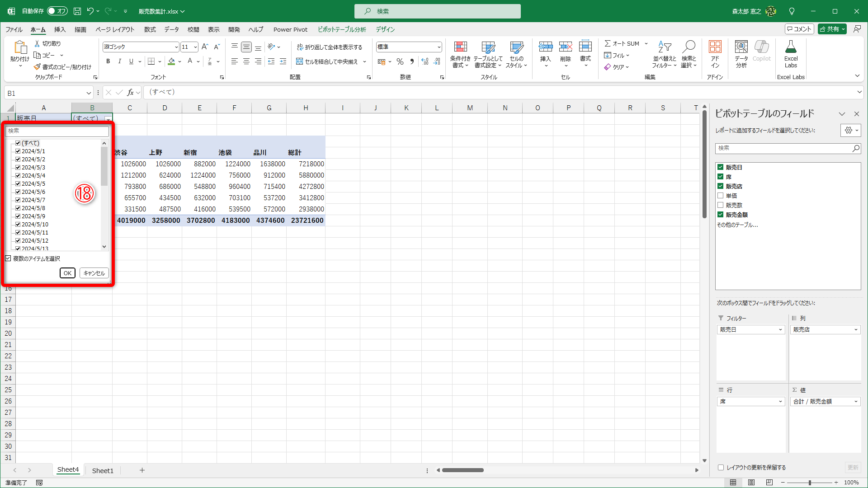
Task: Enable the 単価 field checkbox
Action: tap(721, 196)
